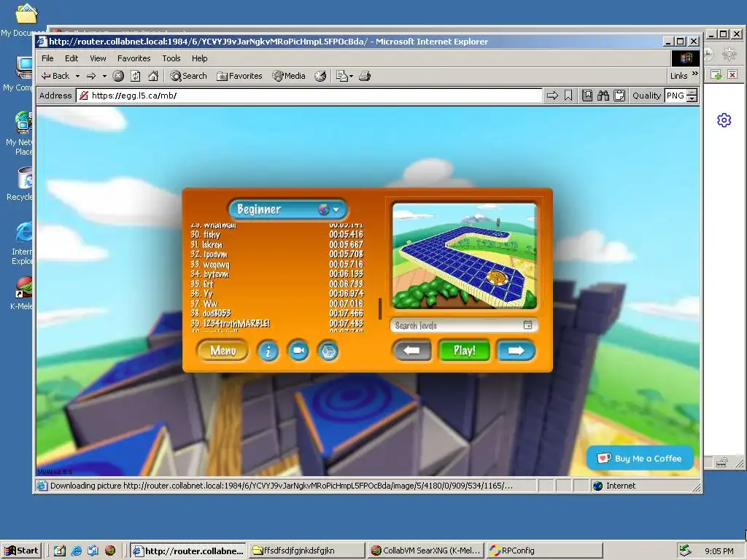Click the IE Stop toolbar button

tap(118, 76)
